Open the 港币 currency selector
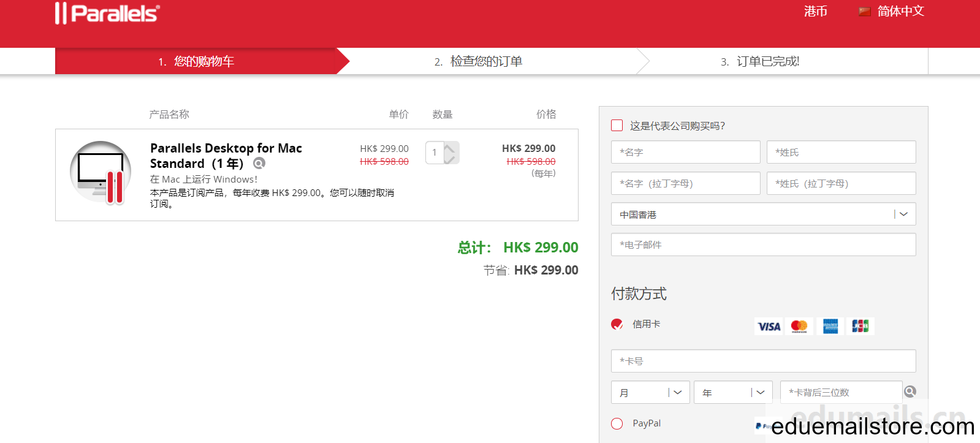 [x=816, y=11]
